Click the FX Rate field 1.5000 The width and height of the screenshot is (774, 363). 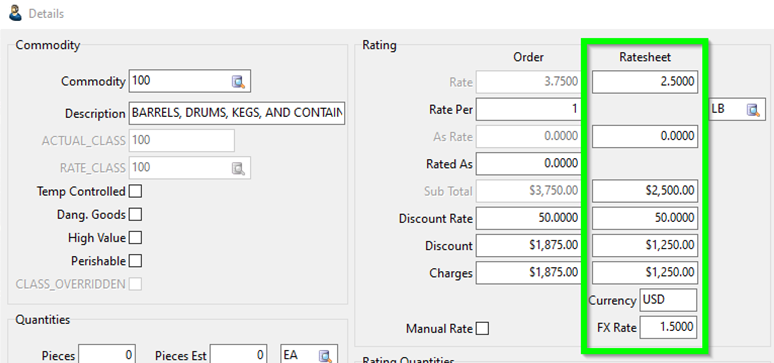[668, 327]
